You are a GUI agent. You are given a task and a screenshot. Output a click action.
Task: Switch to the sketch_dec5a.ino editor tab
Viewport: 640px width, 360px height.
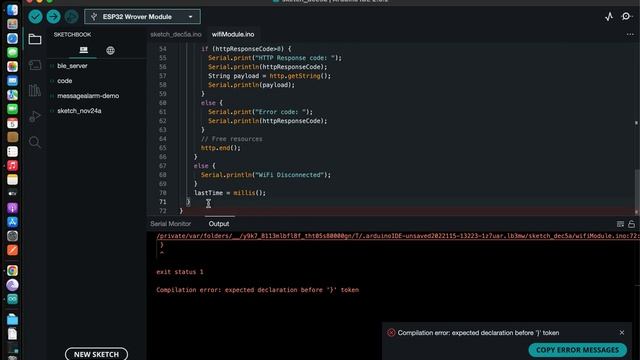176,34
